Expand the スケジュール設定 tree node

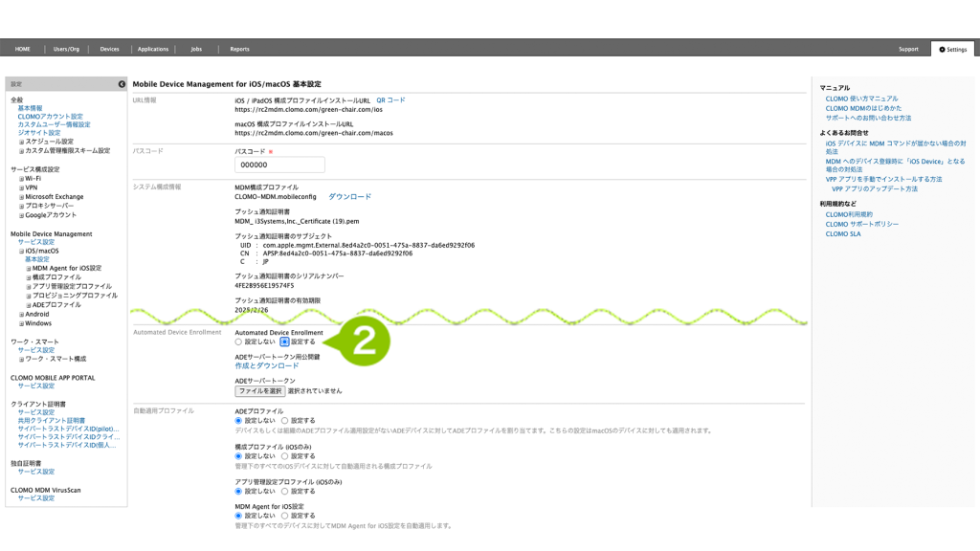(22, 142)
